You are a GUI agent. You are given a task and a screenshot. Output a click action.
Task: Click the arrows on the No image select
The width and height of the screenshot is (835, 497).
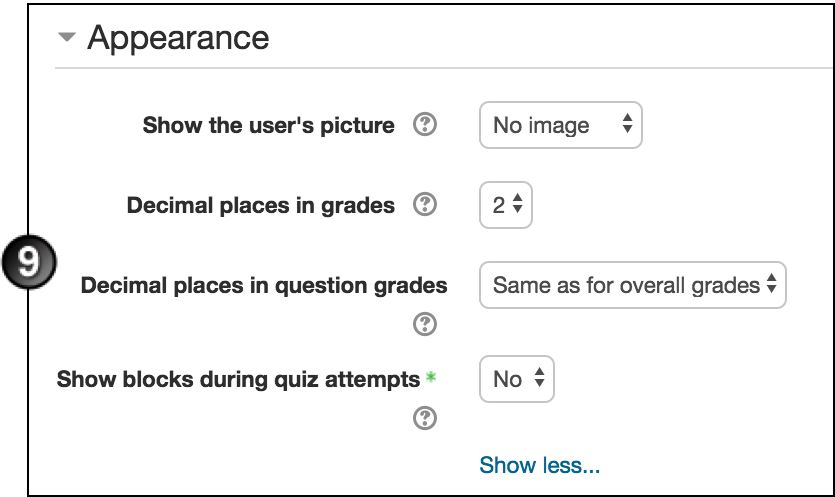coord(627,124)
